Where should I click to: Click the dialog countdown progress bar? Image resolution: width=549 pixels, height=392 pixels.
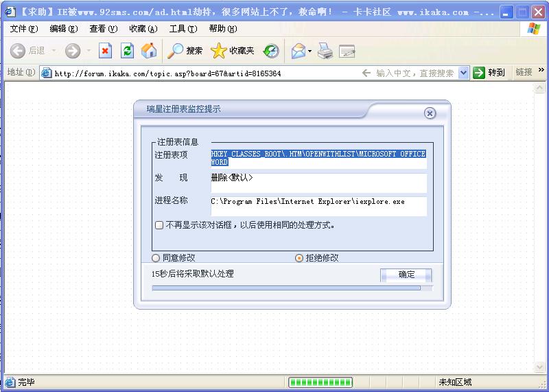292,288
